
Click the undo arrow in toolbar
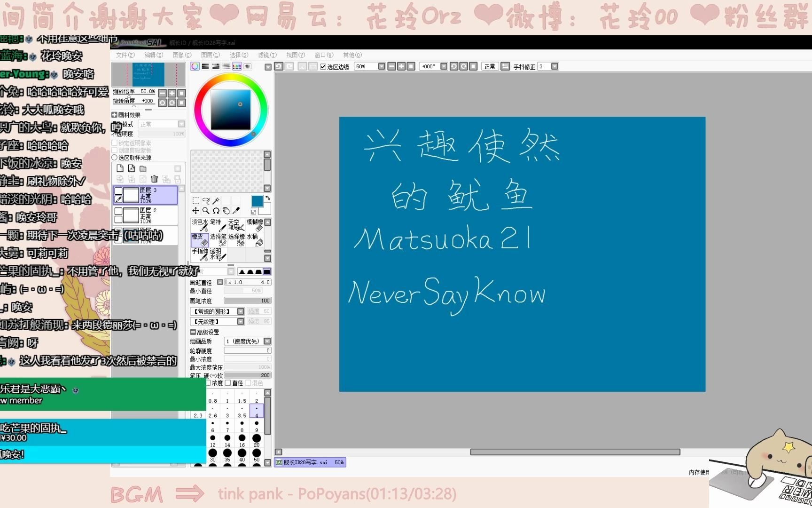coord(279,66)
